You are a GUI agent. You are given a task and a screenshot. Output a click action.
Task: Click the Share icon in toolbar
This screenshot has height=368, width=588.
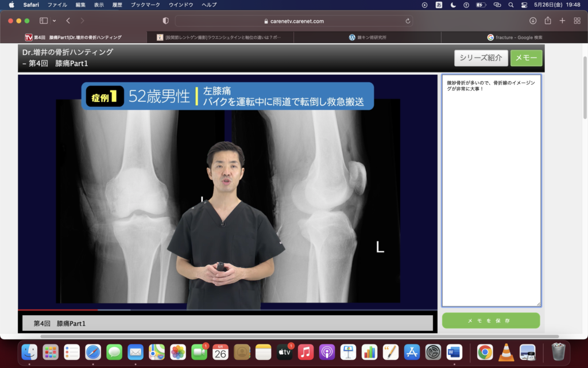point(548,21)
